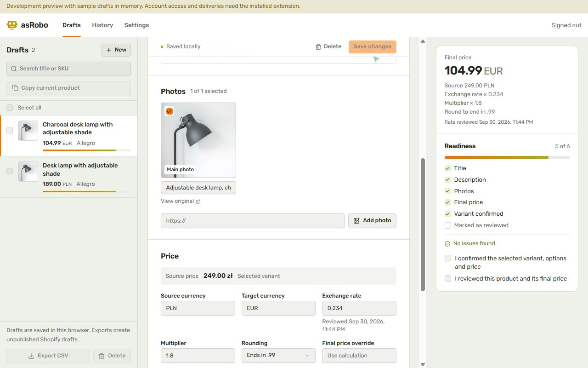Click Copy current product button
Viewport: 588px width, 368px height.
tap(68, 88)
